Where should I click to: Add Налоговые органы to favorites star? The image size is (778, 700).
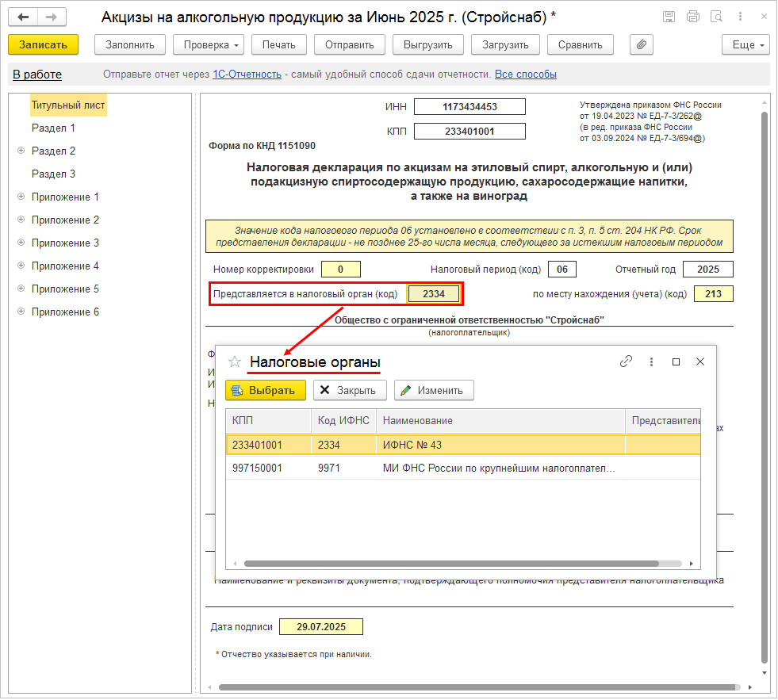[x=234, y=361]
